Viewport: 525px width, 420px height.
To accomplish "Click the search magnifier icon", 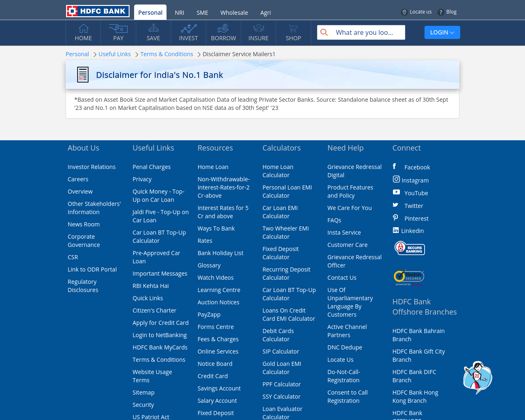I will coord(324,32).
